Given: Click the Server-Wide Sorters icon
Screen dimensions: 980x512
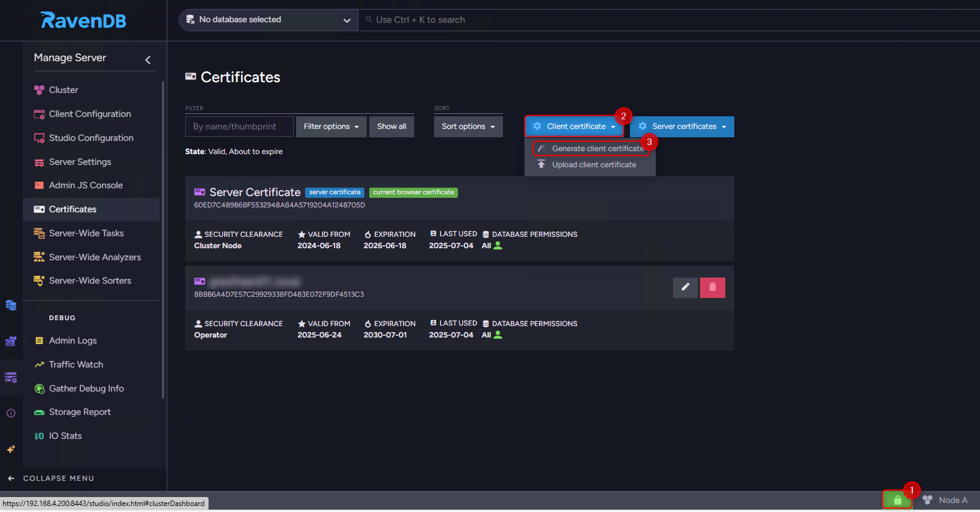Looking at the screenshot, I should coord(39,281).
